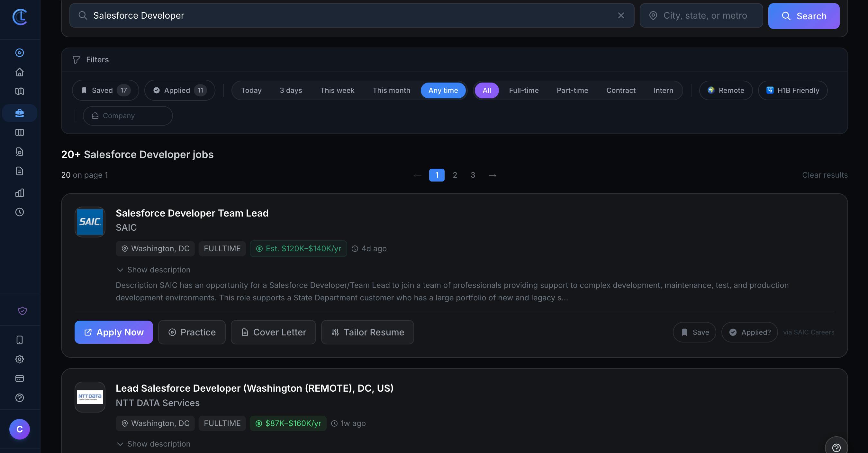The width and height of the screenshot is (868, 453).
Task: Click the Est. $120K–$140K/yr salary badge
Action: tap(298, 249)
